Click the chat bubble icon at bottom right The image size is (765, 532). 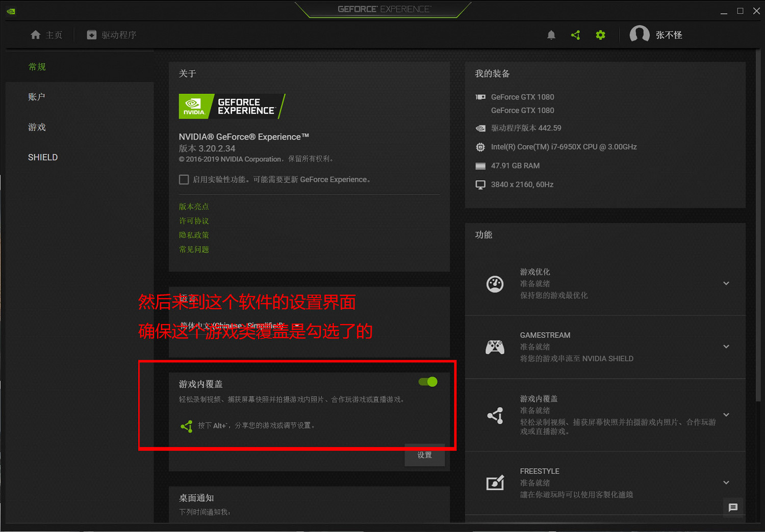pos(733,508)
